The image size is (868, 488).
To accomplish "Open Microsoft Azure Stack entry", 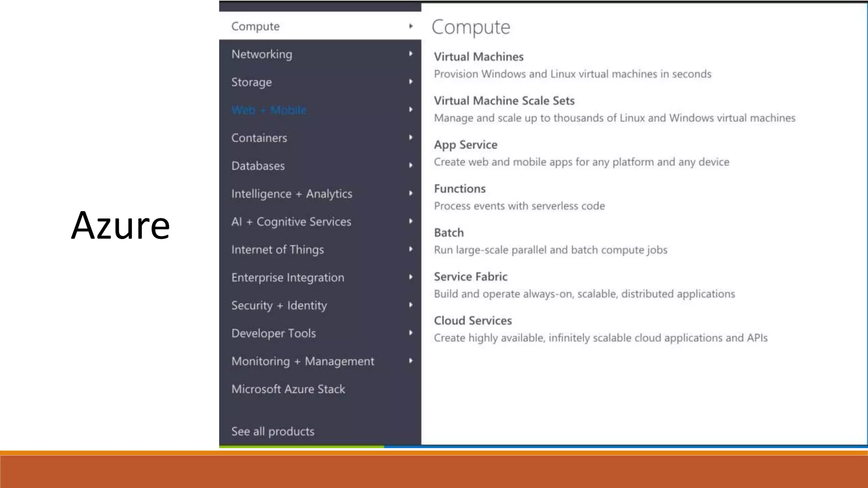I will click(288, 389).
